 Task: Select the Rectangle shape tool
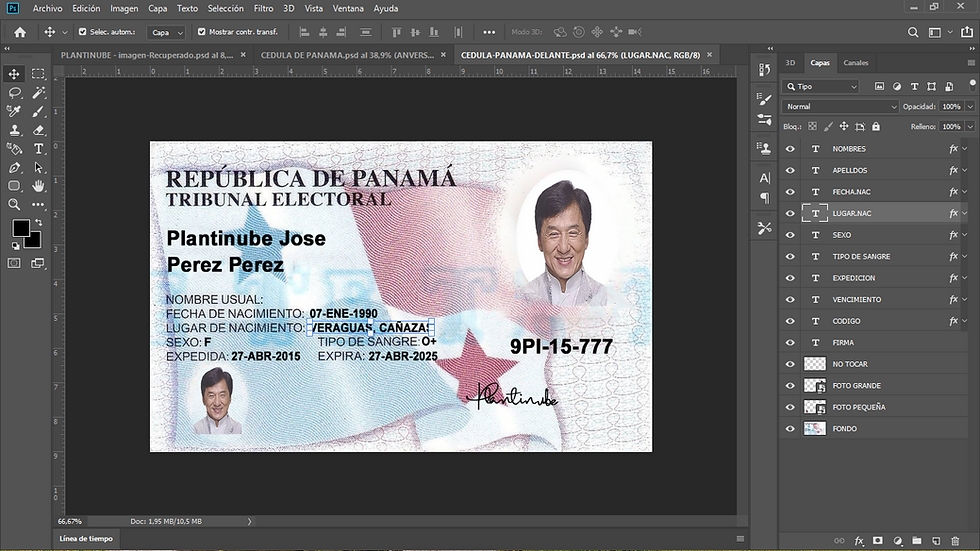14,186
